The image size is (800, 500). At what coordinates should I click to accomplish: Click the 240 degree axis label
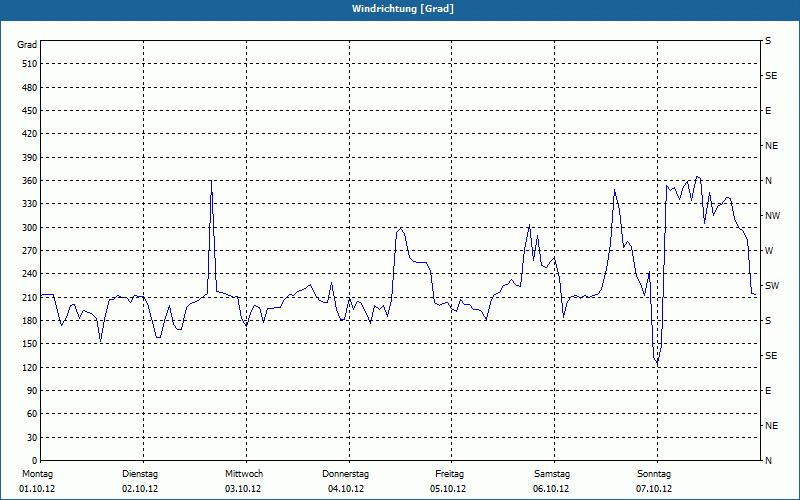[x=30, y=274]
